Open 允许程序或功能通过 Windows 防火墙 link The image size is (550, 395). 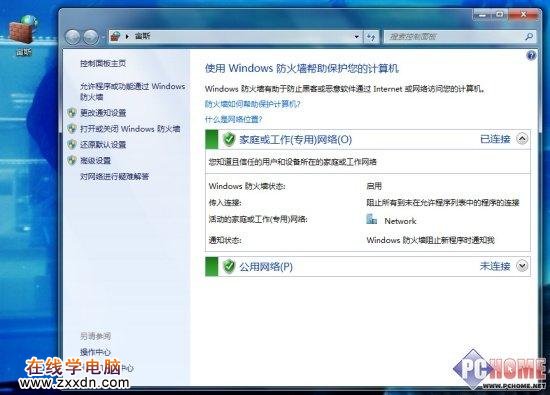(133, 91)
